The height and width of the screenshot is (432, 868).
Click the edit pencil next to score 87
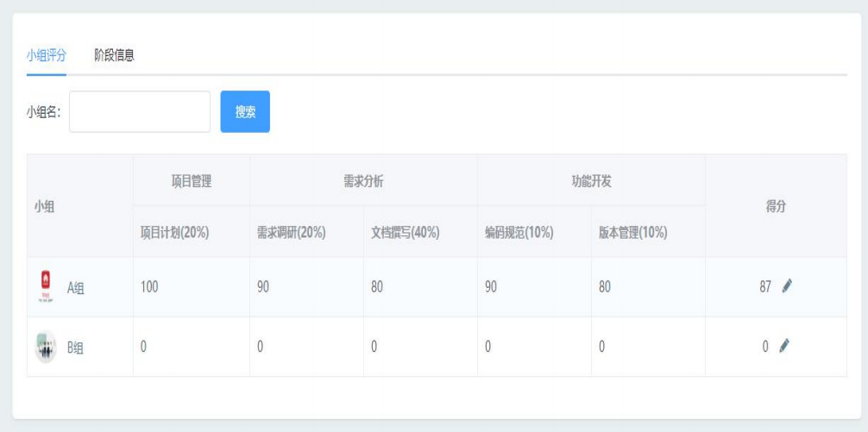[x=787, y=286]
